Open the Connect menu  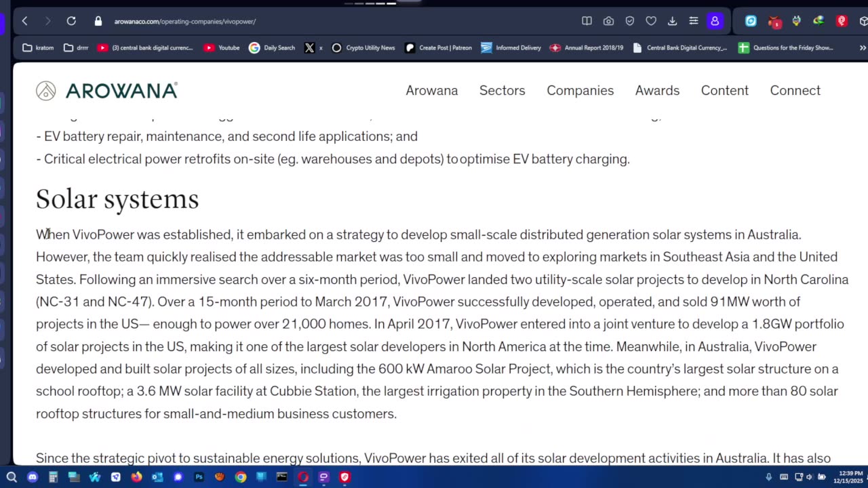click(795, 90)
